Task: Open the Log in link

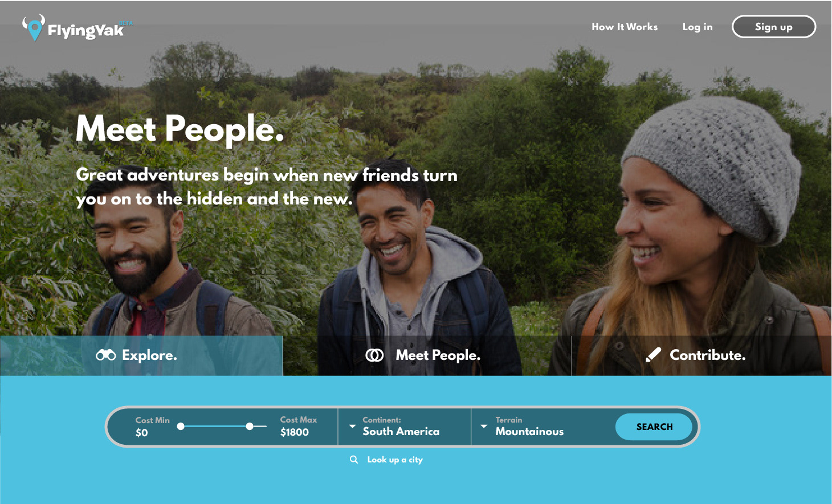Action: click(698, 27)
